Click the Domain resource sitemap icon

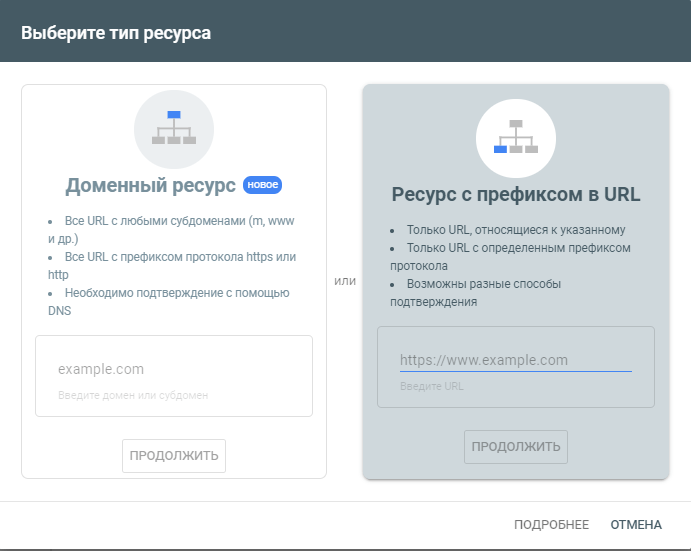click(x=174, y=129)
